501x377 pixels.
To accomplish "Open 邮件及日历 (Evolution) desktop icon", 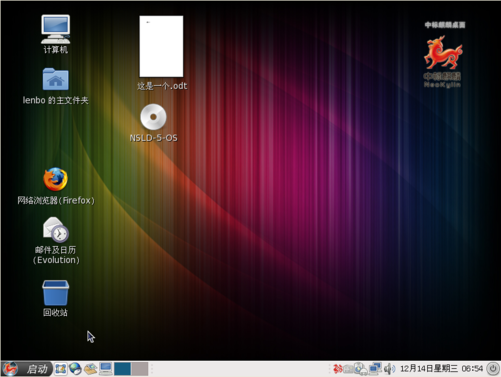I will point(56,241).
